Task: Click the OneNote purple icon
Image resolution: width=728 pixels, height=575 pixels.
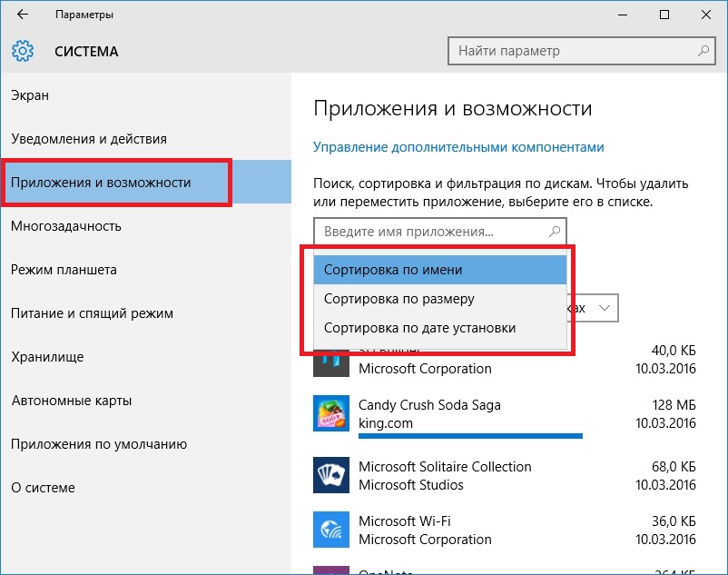Action: point(331,570)
